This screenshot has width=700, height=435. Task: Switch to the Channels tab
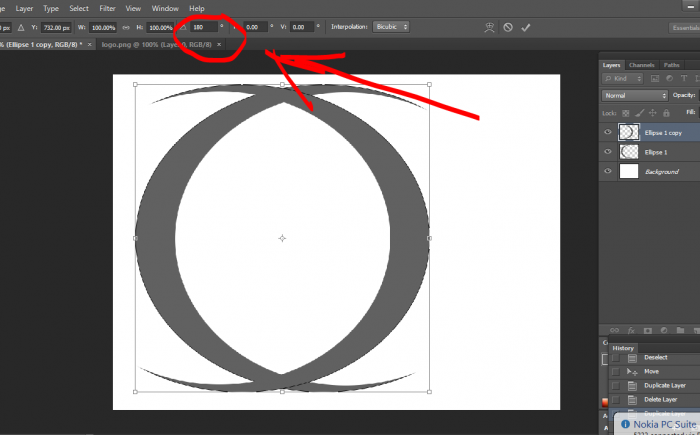point(641,65)
